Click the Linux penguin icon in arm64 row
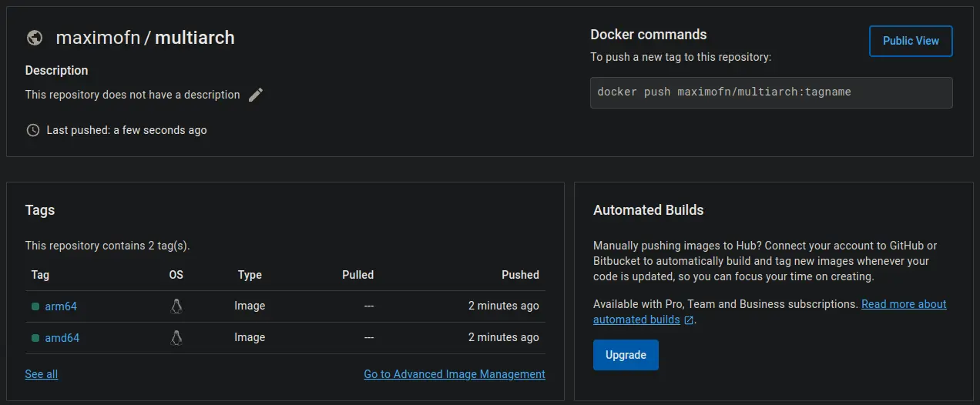Image resolution: width=980 pixels, height=405 pixels. (176, 306)
